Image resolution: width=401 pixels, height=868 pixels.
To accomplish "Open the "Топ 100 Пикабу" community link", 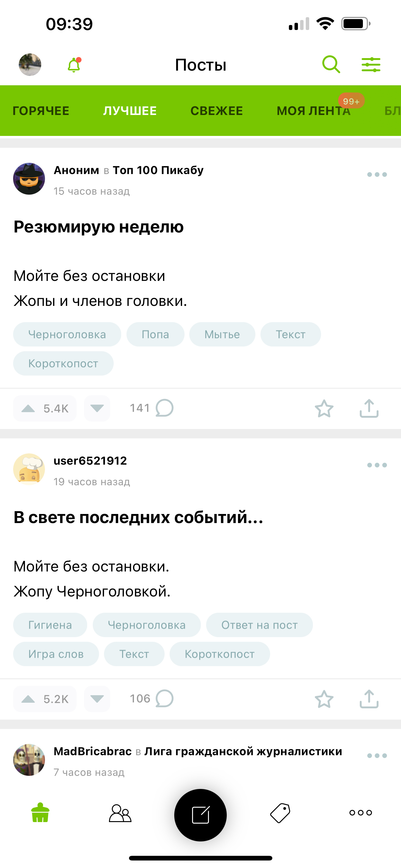I will click(158, 170).
